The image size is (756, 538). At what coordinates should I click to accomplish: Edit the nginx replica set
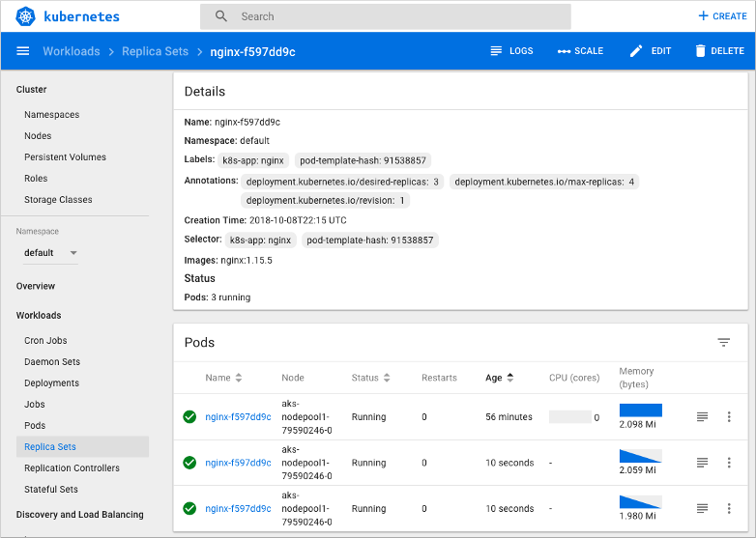point(650,51)
